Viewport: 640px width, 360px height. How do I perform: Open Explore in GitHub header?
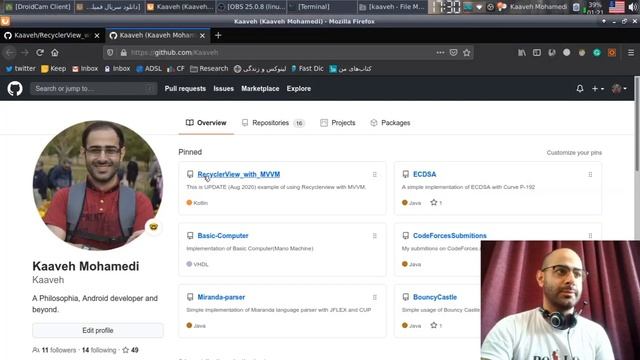298,89
